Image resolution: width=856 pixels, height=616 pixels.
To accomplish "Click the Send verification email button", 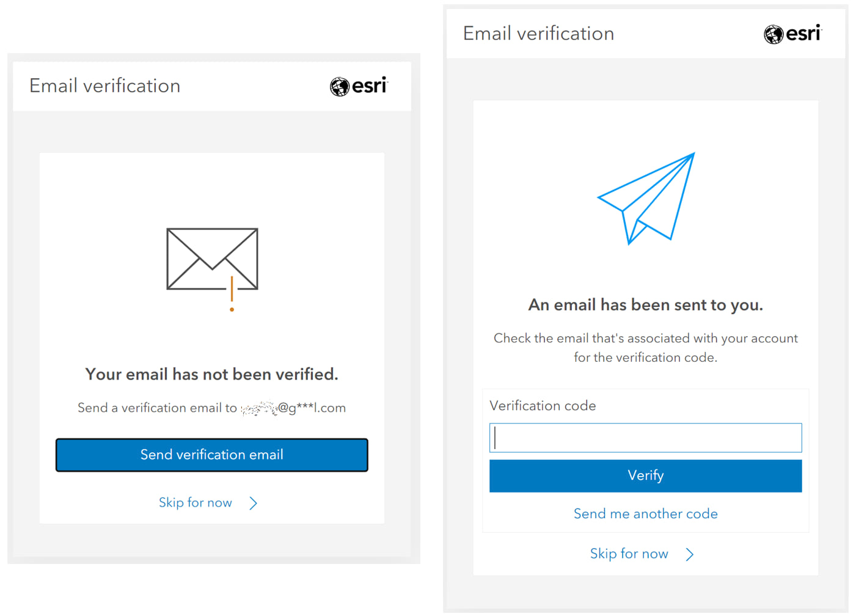I will [x=211, y=455].
